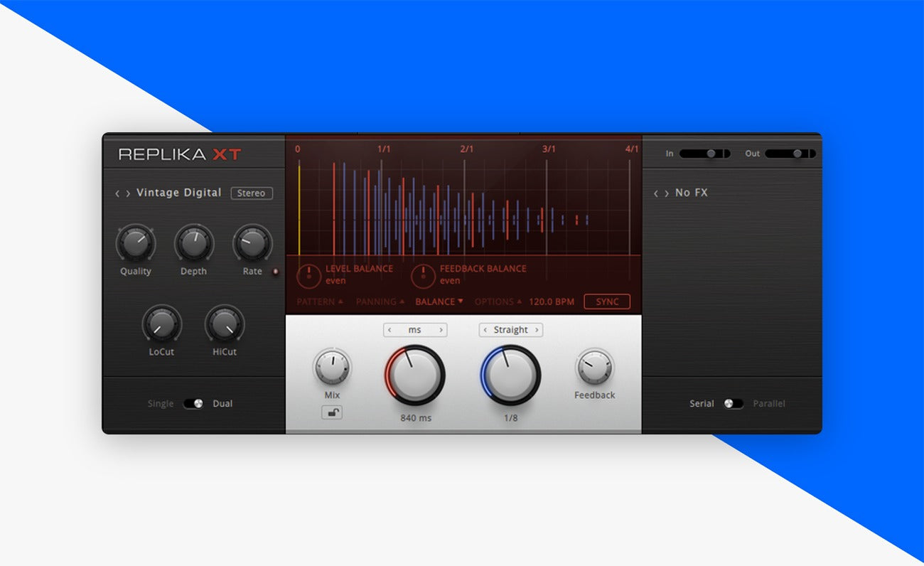
Task: Select previous effect before No FX
Action: [x=656, y=193]
